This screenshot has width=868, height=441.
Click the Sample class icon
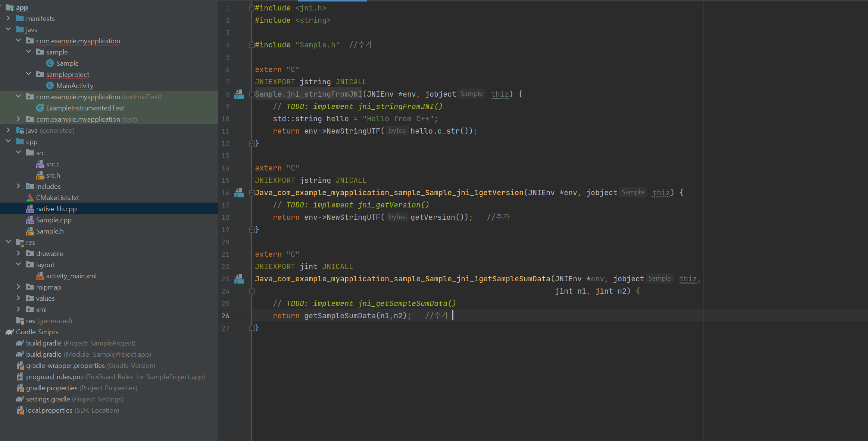(x=50, y=63)
